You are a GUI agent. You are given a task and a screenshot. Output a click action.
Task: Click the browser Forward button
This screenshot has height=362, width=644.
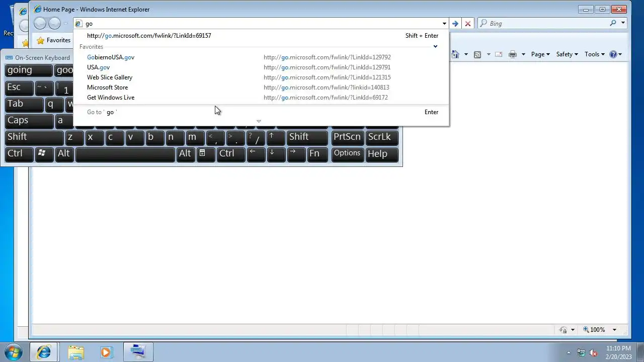click(54, 23)
